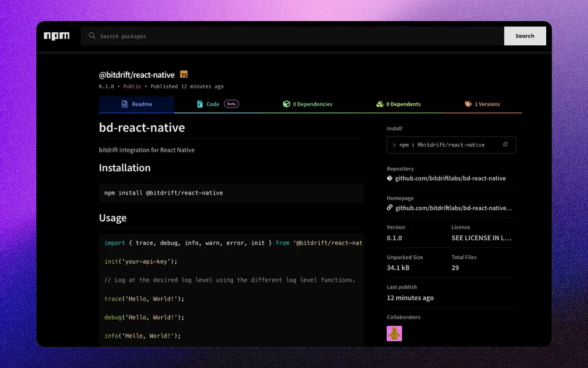Click the Installation heading
588x368 pixels.
point(125,168)
